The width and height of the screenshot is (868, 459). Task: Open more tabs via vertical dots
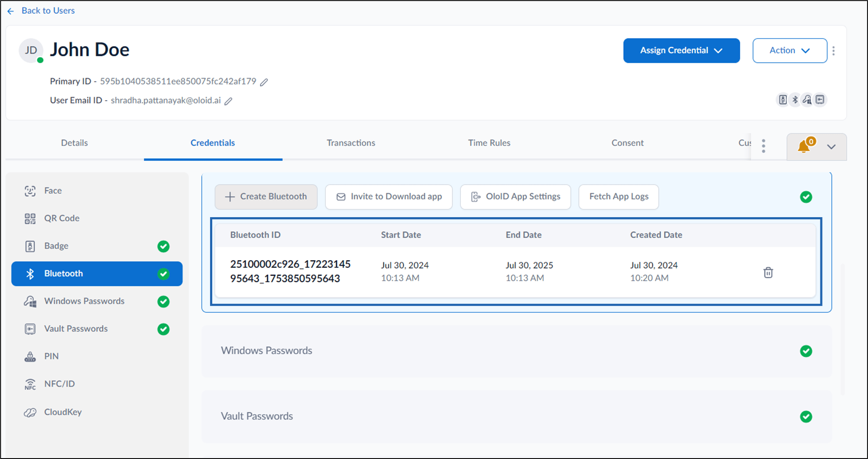click(764, 146)
